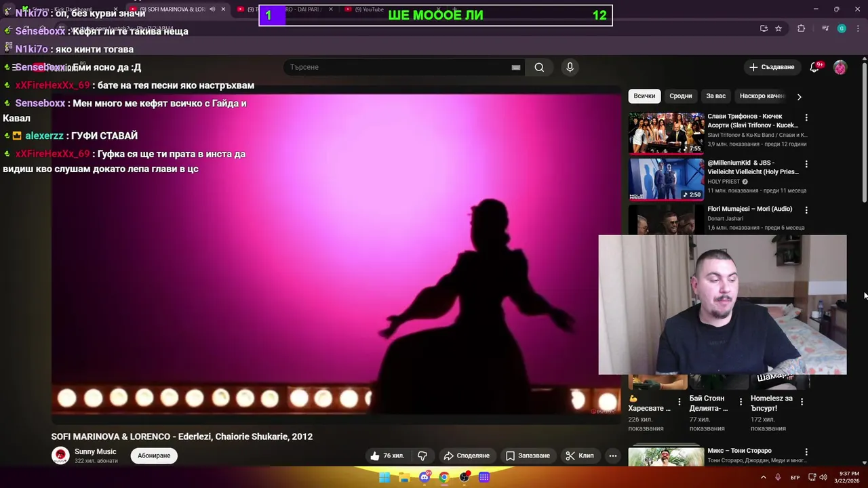Select the Всички filter chip
This screenshot has width=868, height=488.
[644, 96]
